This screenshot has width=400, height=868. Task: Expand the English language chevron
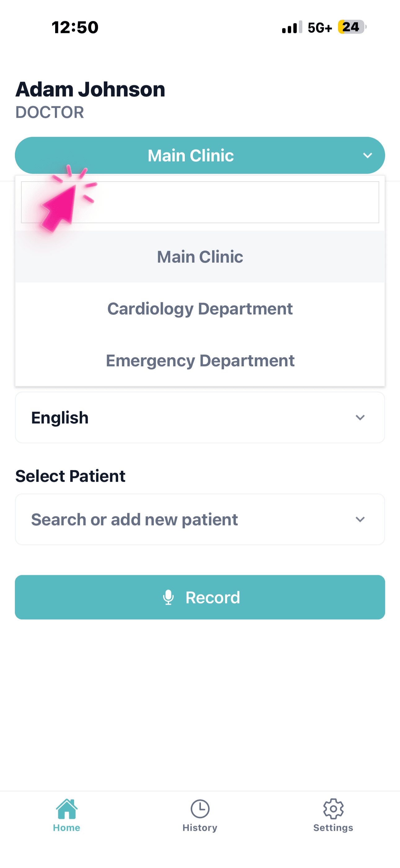360,418
